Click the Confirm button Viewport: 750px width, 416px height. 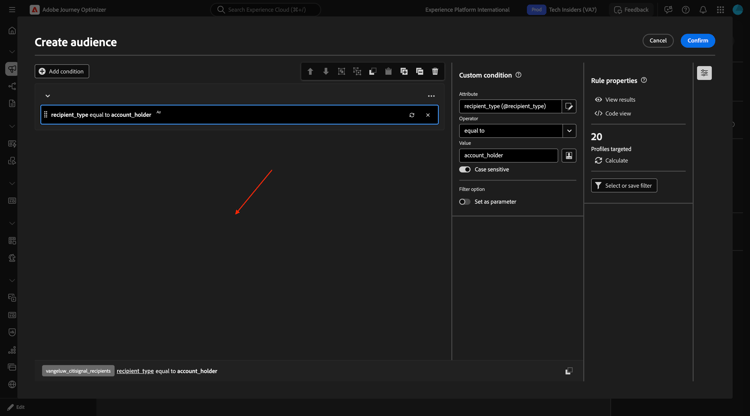tap(697, 41)
